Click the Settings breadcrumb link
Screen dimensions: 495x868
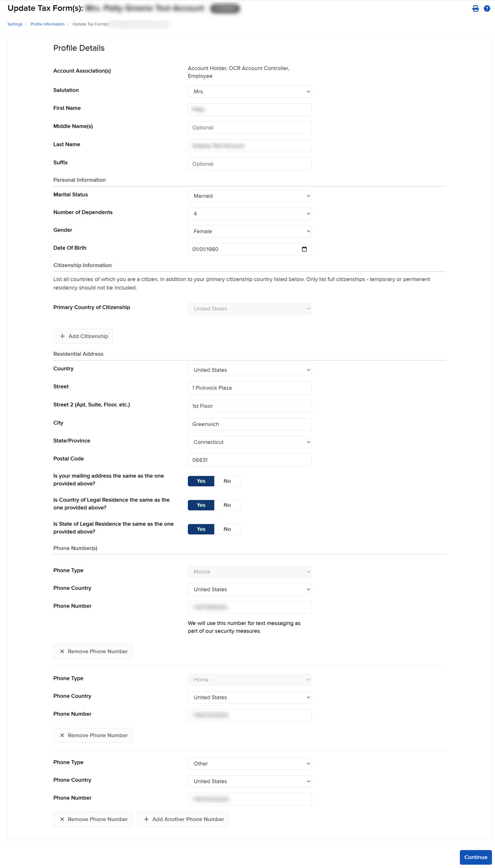[x=15, y=24]
